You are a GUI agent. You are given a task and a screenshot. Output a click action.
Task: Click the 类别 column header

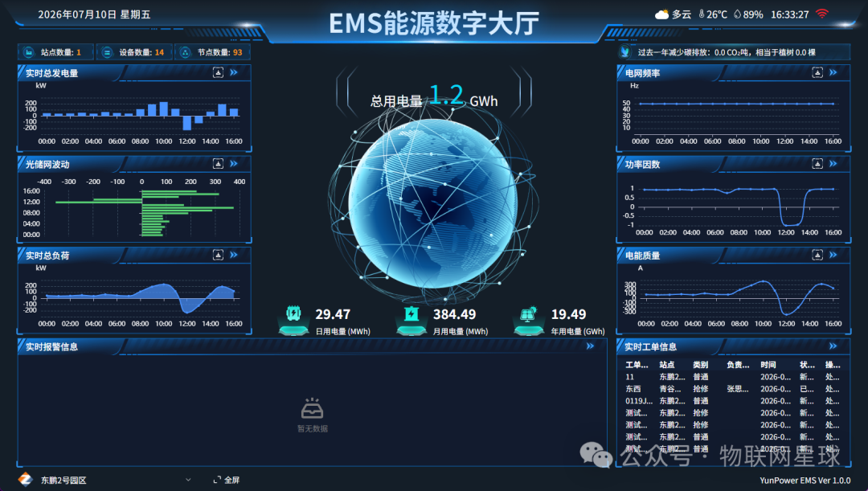pos(700,365)
